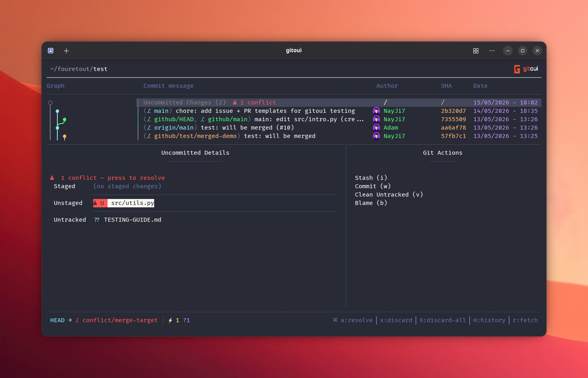Click H:history shortcut in footer
588x378 pixels.
click(489, 320)
